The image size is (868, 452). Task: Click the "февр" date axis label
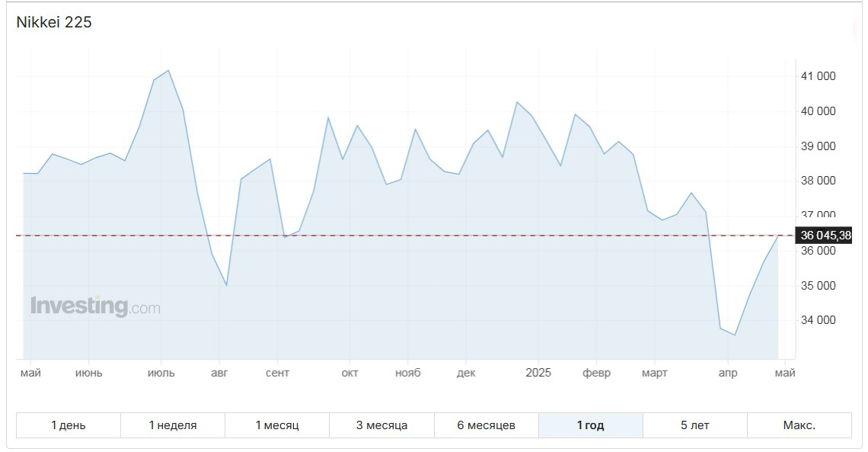click(596, 373)
